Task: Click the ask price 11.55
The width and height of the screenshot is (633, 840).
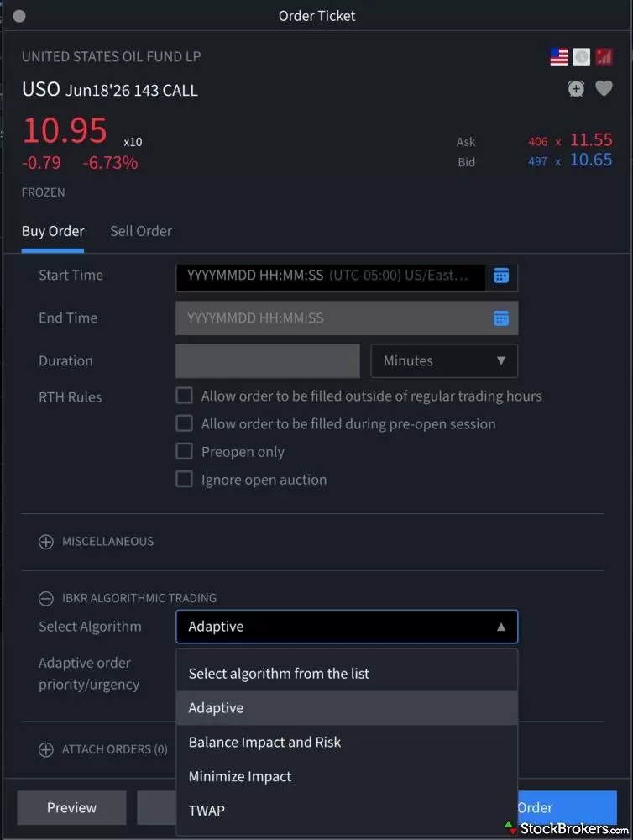Action: (591, 139)
